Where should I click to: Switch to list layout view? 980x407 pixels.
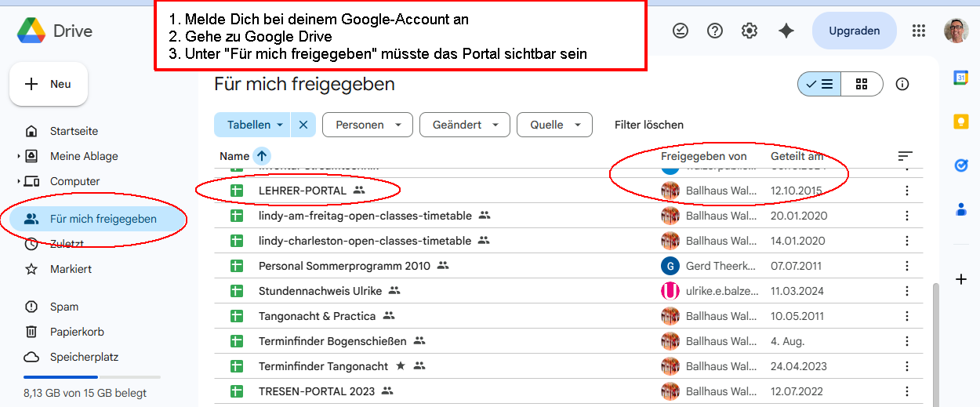[x=820, y=84]
